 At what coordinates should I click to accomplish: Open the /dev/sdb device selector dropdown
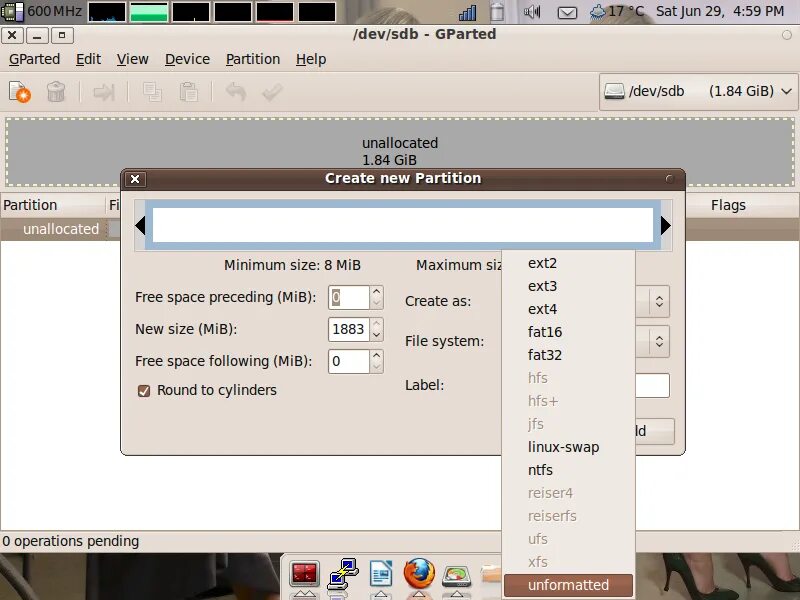point(698,92)
